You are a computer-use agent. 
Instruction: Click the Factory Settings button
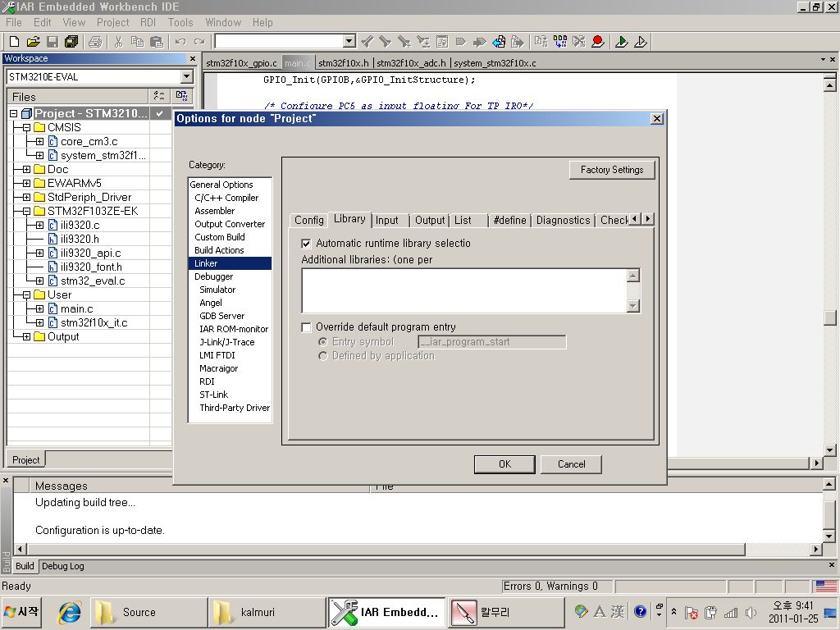pyautogui.click(x=612, y=170)
